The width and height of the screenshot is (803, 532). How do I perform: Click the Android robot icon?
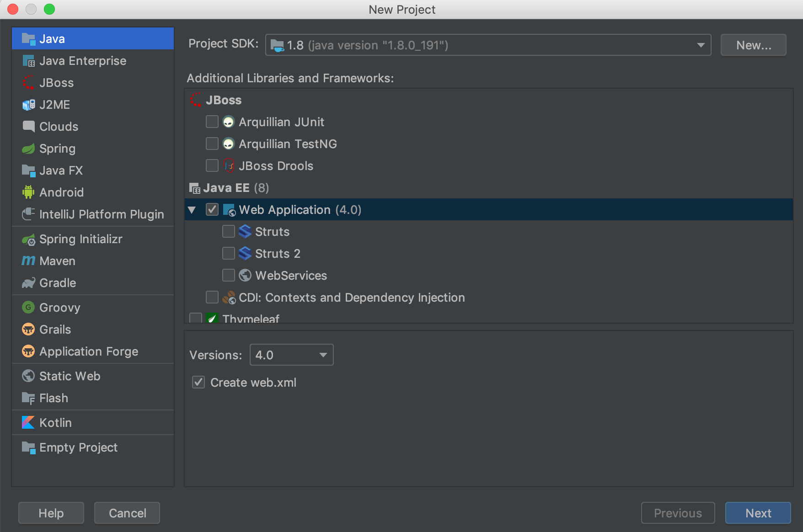[28, 192]
